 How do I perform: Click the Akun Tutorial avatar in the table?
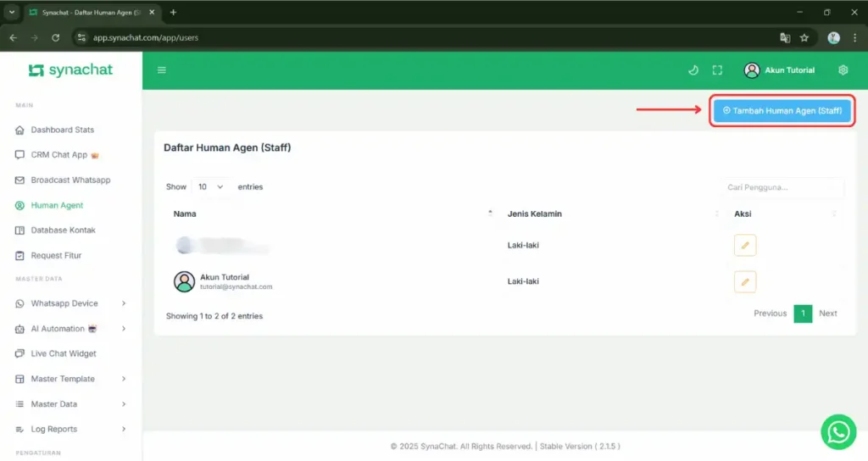[x=184, y=281]
